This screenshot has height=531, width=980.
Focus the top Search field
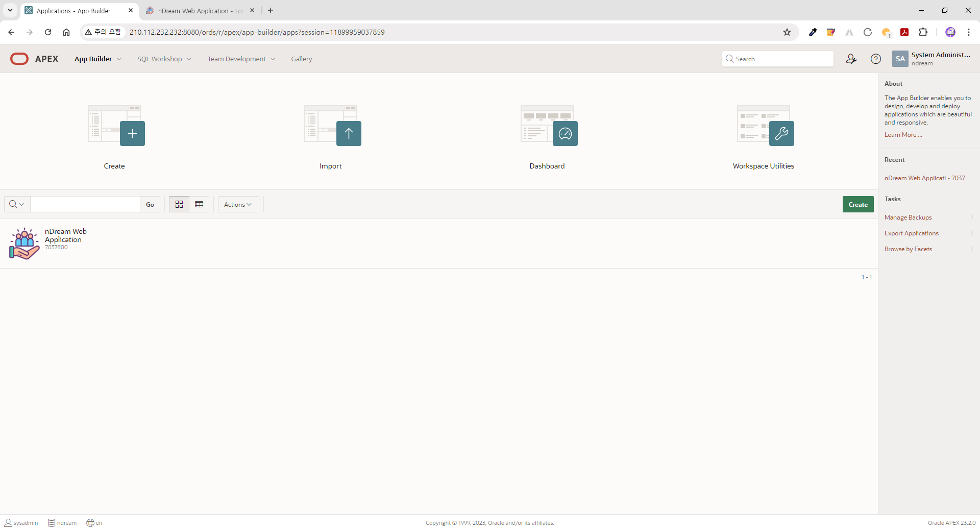[778, 59]
